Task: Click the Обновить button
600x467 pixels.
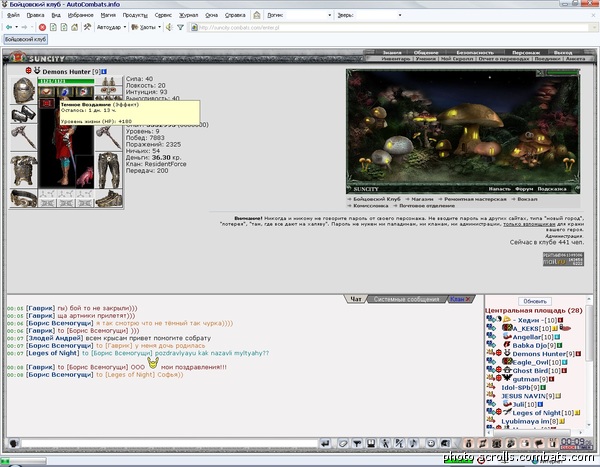Action: 535,301
